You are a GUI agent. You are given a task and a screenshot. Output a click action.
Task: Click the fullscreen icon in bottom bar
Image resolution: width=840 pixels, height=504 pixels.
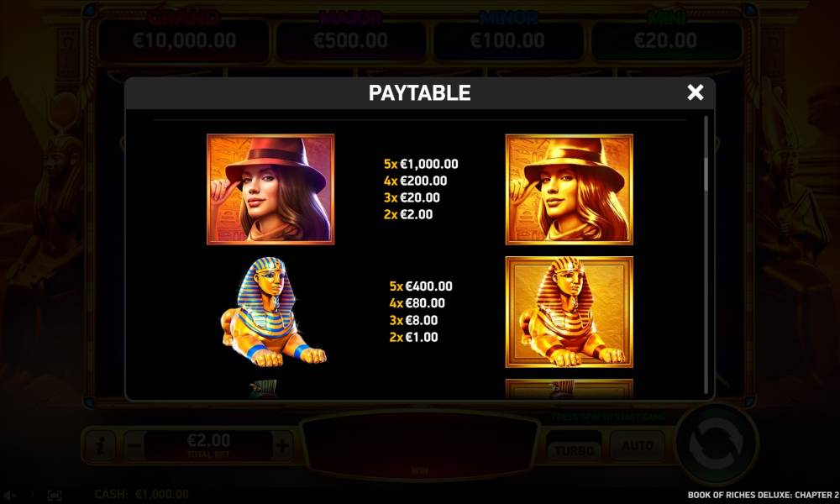[54, 496]
